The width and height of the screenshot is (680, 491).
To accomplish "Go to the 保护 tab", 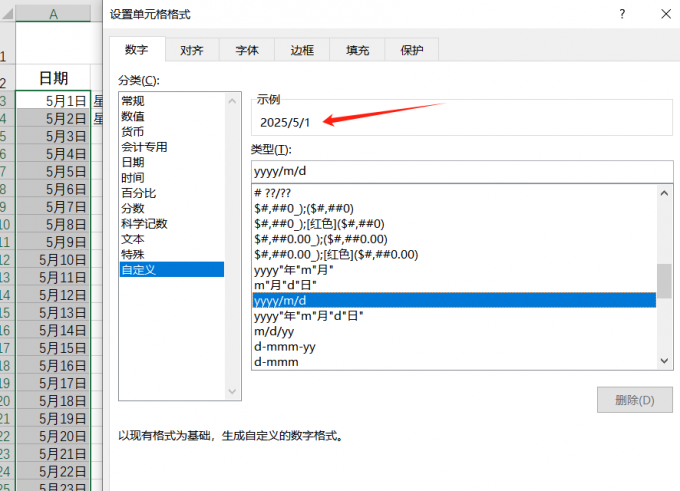I will pos(412,50).
